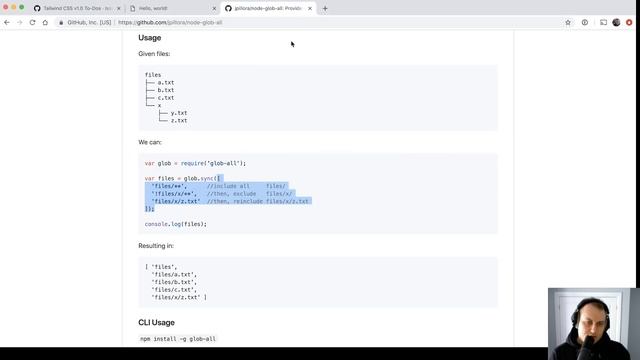Open the webcam overlay thumbnail
Screen dimensions: 640x360
594,324
